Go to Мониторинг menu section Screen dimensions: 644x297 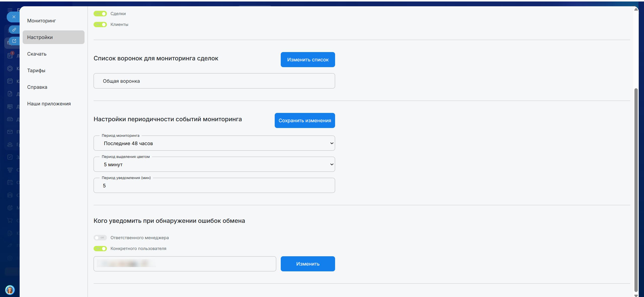[x=42, y=21]
